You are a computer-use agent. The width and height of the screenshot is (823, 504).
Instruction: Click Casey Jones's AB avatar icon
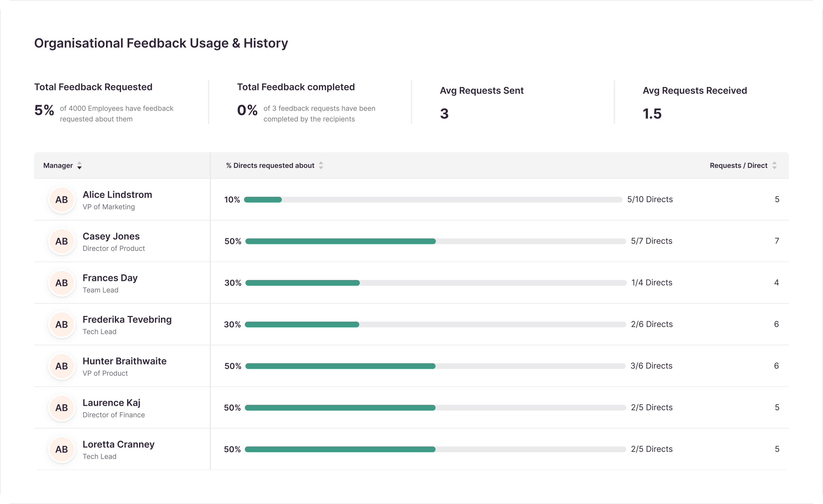pyautogui.click(x=61, y=241)
